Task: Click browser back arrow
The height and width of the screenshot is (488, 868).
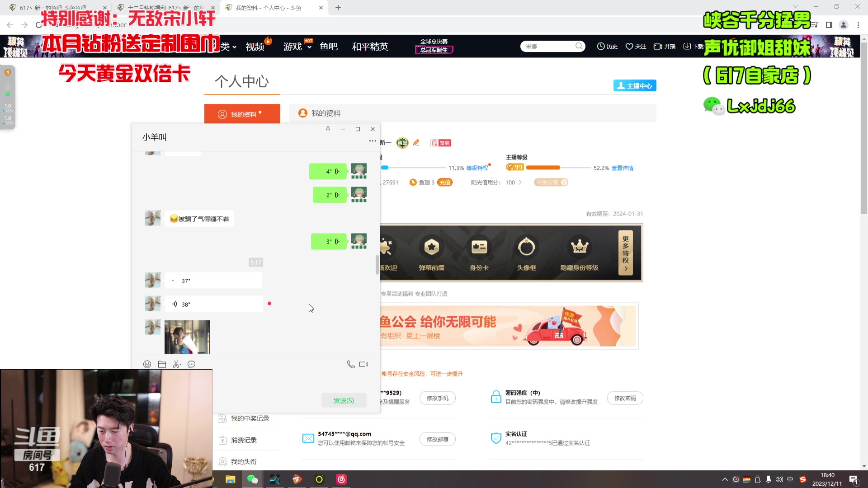Action: [x=10, y=25]
